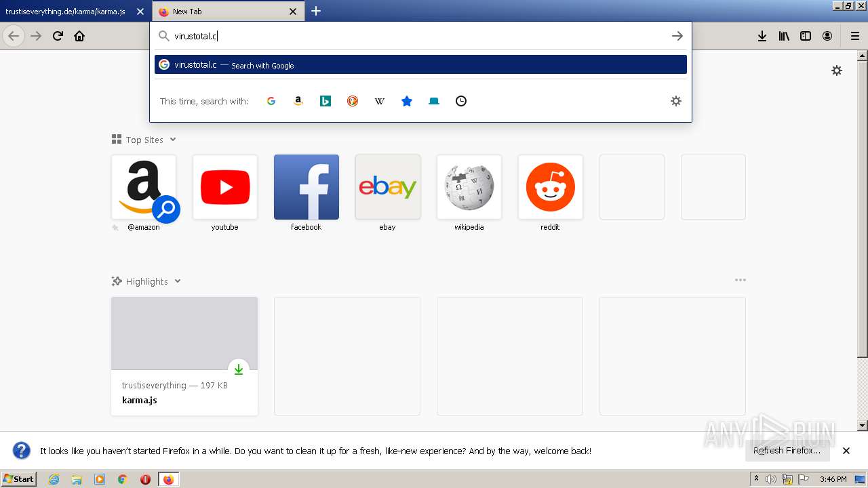The height and width of the screenshot is (488, 868).
Task: Open the hamburger application menu
Action: point(855,36)
